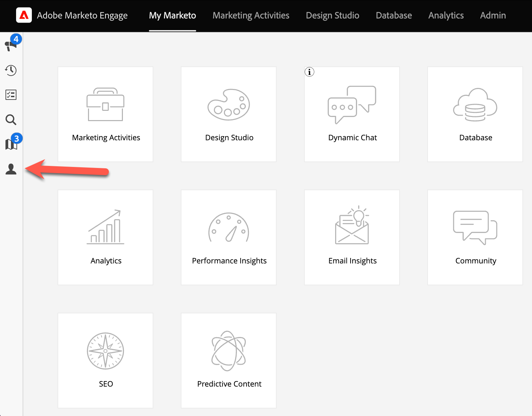Open the Performance Insights tile label
This screenshot has height=416, width=532.
point(229,261)
